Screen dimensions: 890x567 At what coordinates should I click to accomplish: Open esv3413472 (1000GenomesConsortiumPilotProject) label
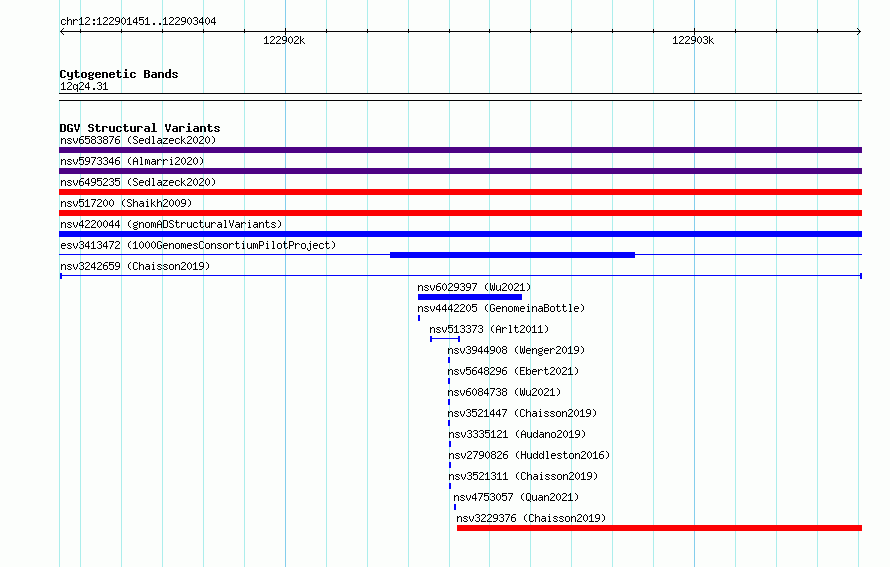(x=198, y=245)
